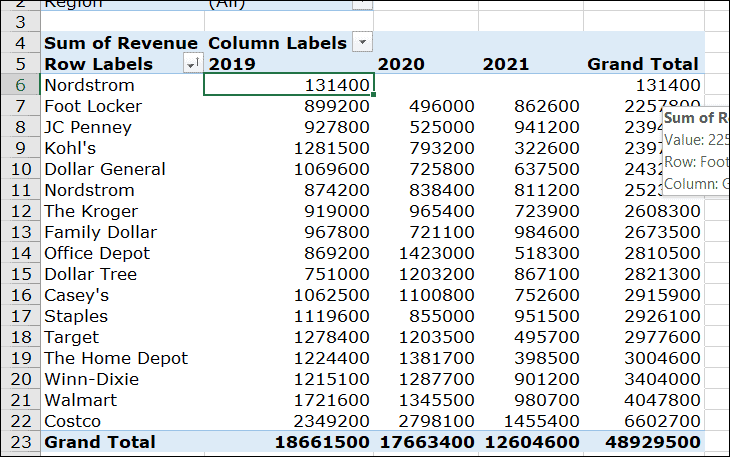This screenshot has height=457, width=730.
Task: Click Costco 2020 value 2798100
Action: 436,421
